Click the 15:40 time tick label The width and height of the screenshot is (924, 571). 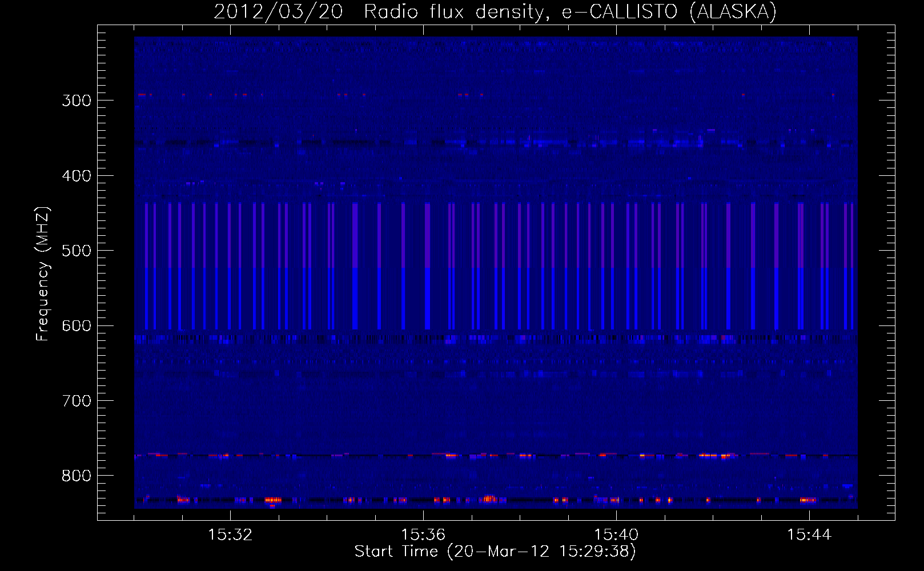(x=616, y=534)
